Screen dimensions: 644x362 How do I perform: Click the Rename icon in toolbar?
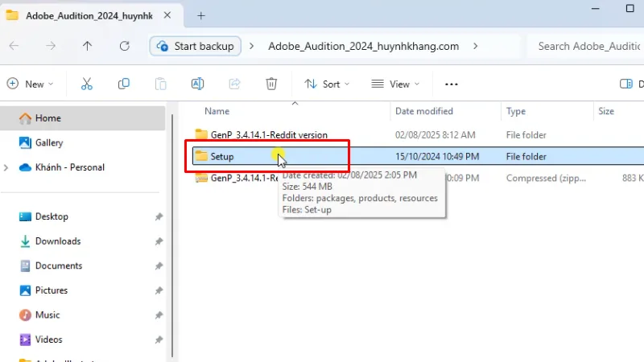pyautogui.click(x=197, y=84)
